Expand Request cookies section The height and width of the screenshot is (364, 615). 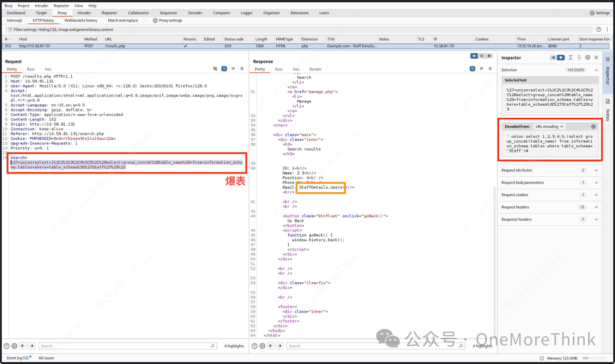tap(550, 195)
